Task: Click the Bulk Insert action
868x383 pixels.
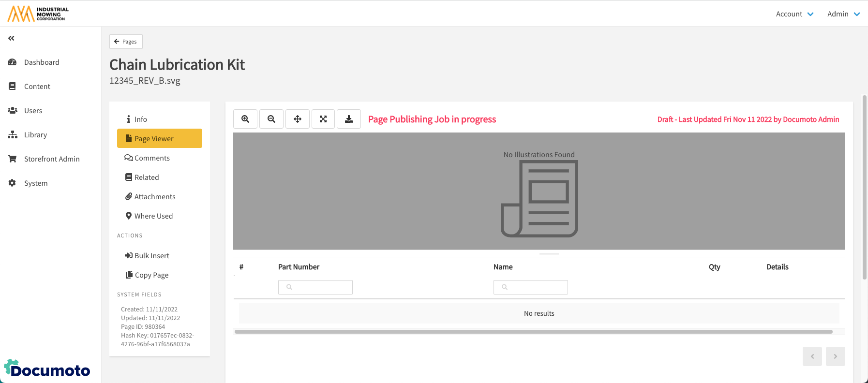Action: pyautogui.click(x=151, y=256)
